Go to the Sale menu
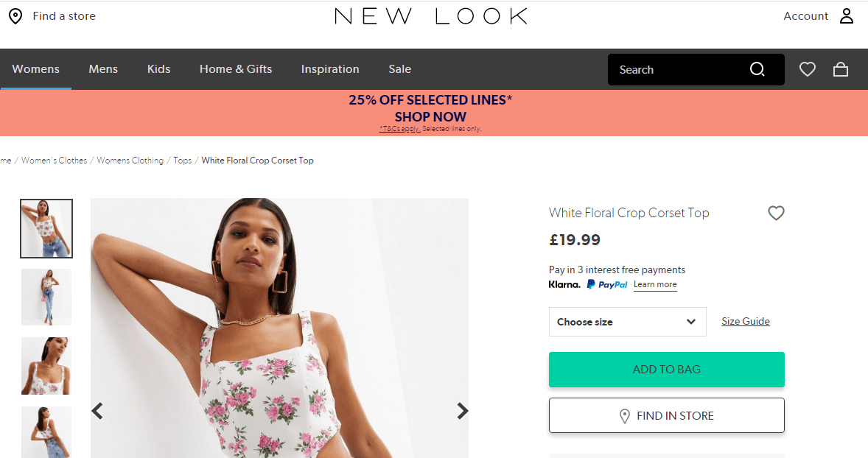 (x=399, y=69)
